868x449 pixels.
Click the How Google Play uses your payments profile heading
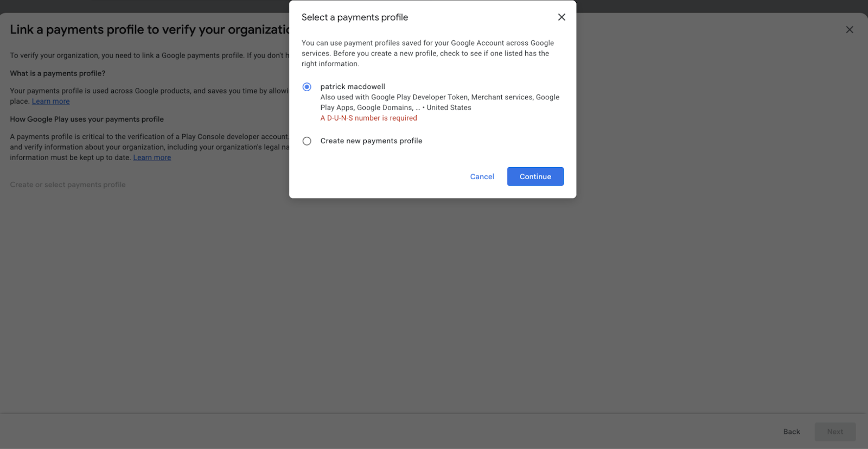[87, 119]
